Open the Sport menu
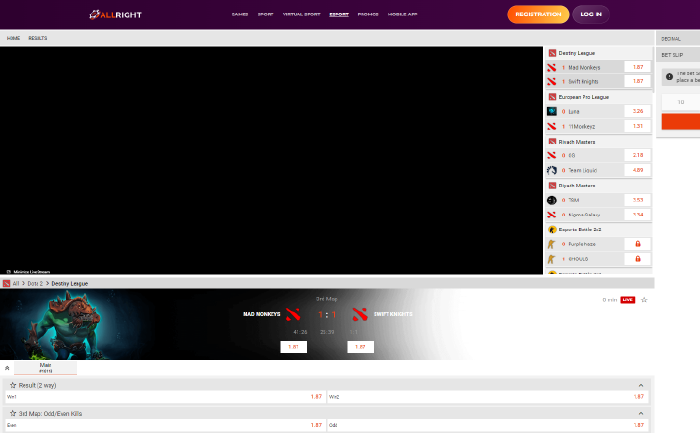This screenshot has height=433, width=700. [265, 14]
